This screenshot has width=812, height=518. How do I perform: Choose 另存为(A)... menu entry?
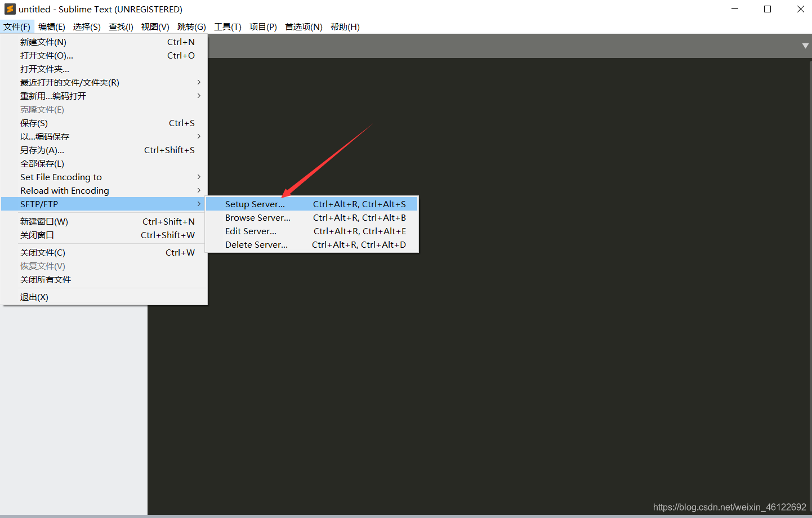[x=104, y=150]
